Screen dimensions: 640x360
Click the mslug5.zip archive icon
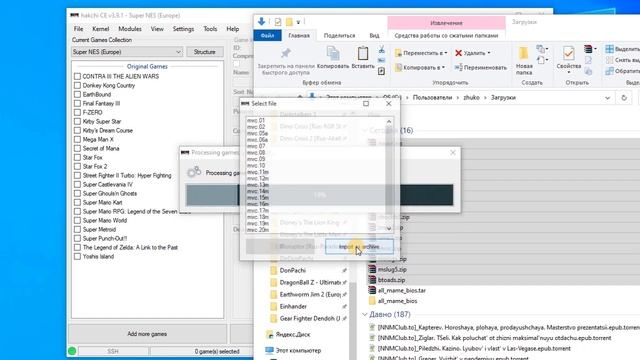tap(372, 269)
